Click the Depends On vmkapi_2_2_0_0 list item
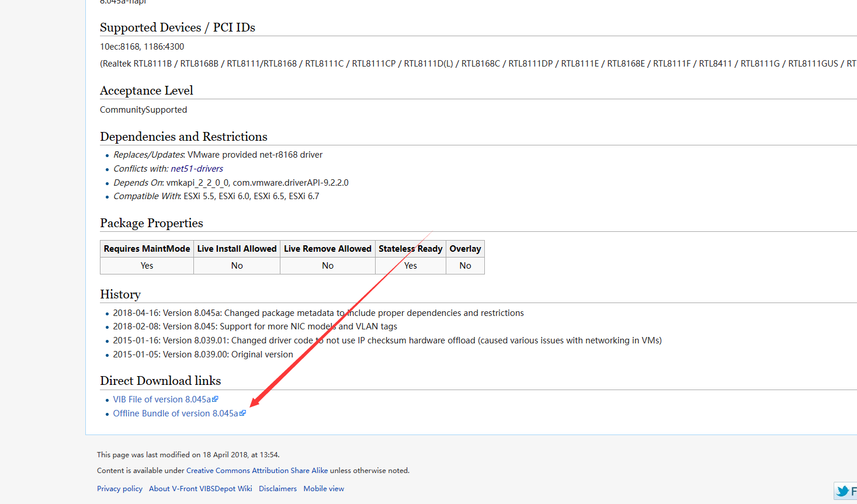The image size is (857, 504). click(x=231, y=183)
